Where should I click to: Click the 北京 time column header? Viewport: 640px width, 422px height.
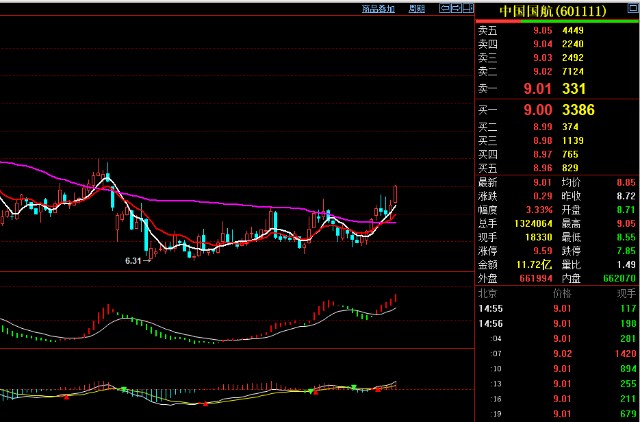coord(487,294)
